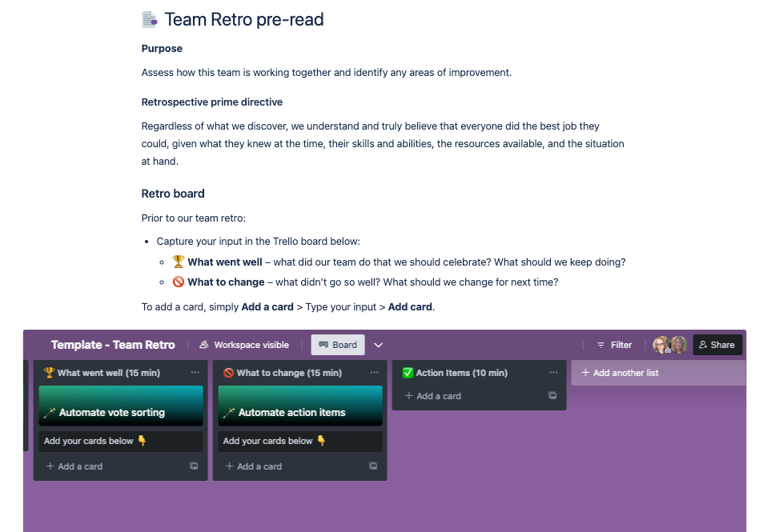The width and height of the screenshot is (767, 532).
Task: Click the second member avatar
Action: coord(678,345)
